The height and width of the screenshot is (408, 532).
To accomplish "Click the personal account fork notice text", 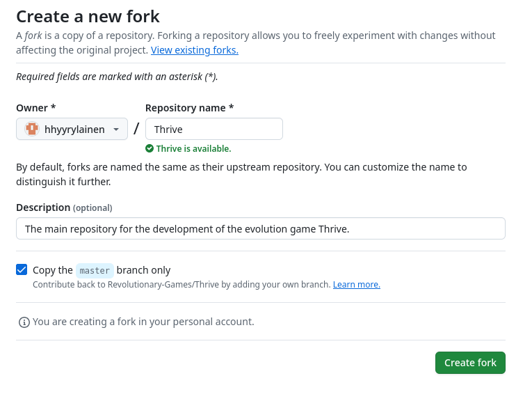I will [143, 322].
